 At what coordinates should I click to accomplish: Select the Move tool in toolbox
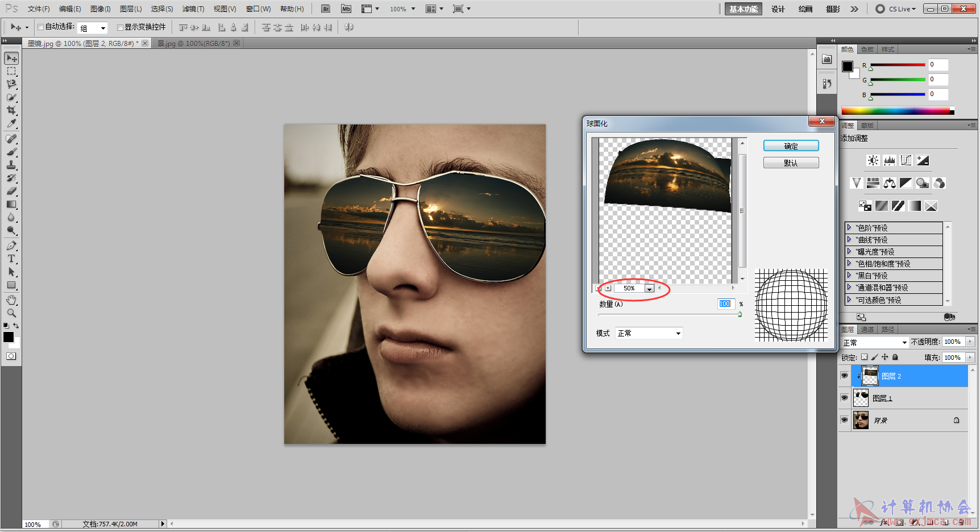point(11,59)
